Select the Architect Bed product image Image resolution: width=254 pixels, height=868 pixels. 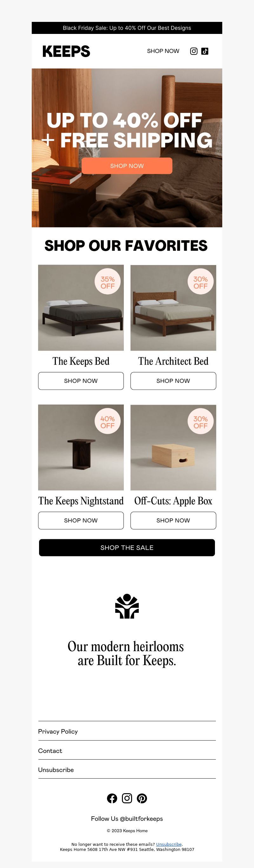(173, 308)
